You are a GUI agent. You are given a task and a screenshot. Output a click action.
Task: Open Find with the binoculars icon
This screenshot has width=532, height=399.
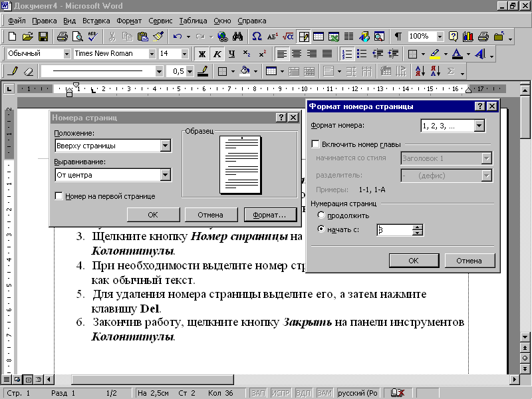click(x=237, y=37)
